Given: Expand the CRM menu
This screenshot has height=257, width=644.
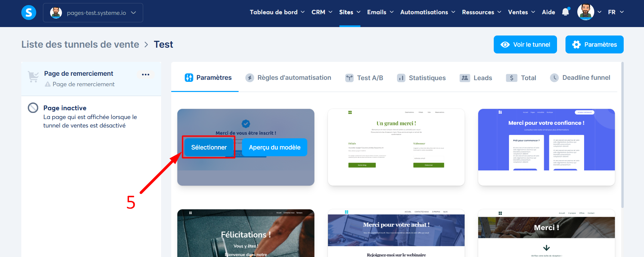Looking at the screenshot, I should pyautogui.click(x=322, y=12).
